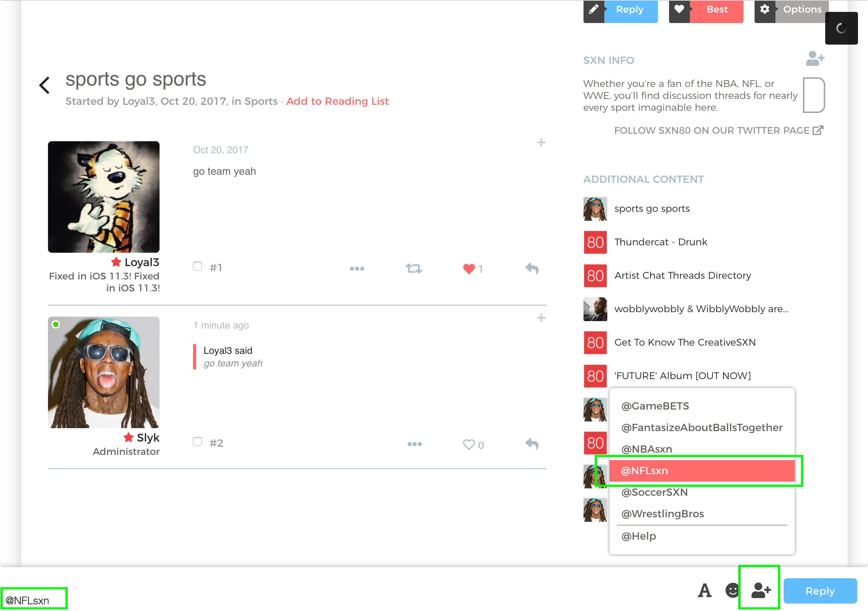
Task: Select the checkbox for post #1
Action: tap(197, 266)
